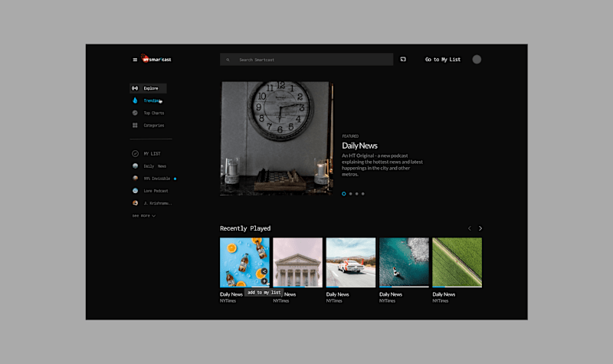Click the Go to My List link
The height and width of the screenshot is (364, 613).
pyautogui.click(x=443, y=60)
